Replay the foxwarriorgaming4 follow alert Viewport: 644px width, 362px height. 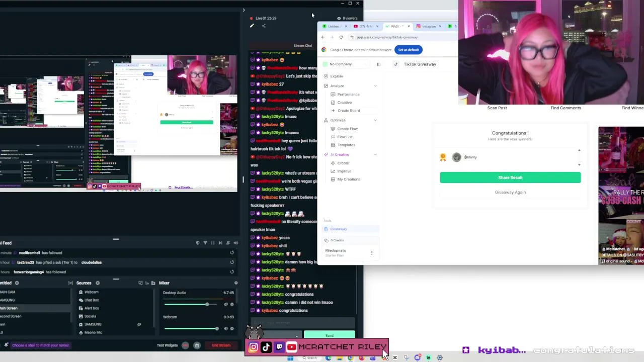232,272
